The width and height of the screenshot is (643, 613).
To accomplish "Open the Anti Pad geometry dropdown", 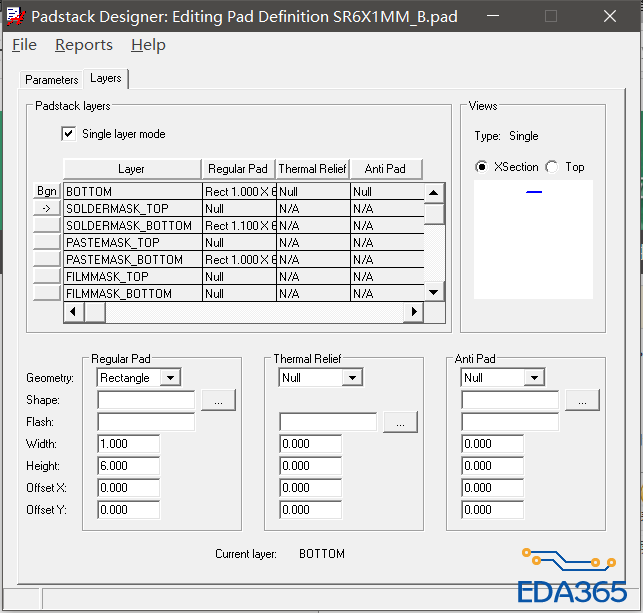I will (534, 378).
